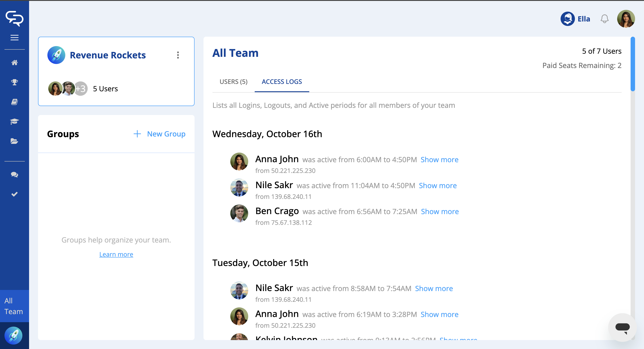Go to Home via house icon
Viewport: 644px width, 349px height.
coord(15,63)
